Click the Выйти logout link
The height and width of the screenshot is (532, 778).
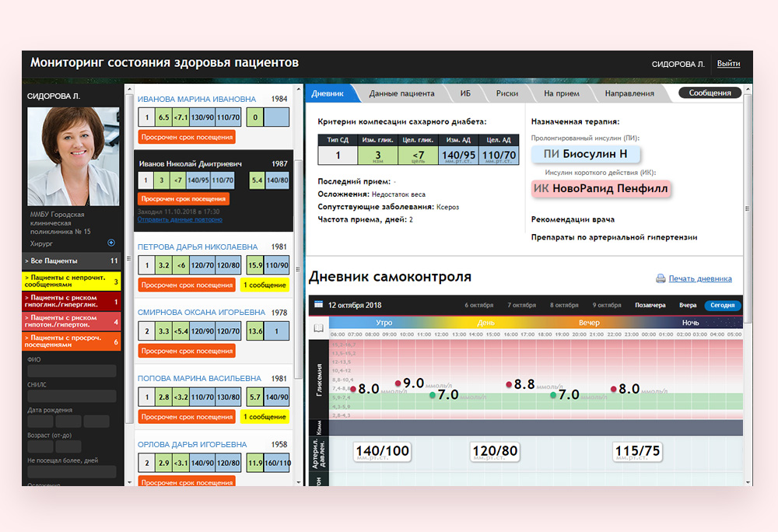(728, 64)
